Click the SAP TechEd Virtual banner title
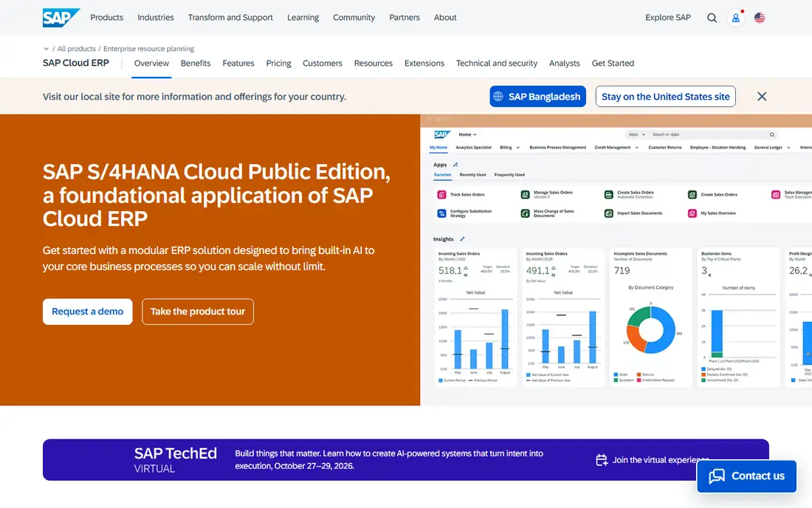The height and width of the screenshot is (508, 812). 175,460
